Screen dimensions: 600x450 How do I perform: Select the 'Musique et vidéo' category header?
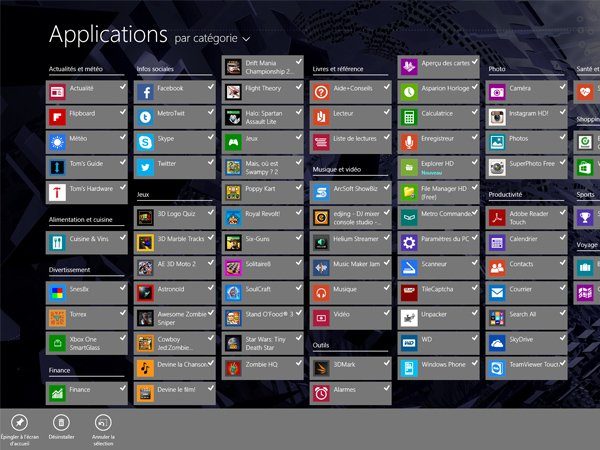337,170
